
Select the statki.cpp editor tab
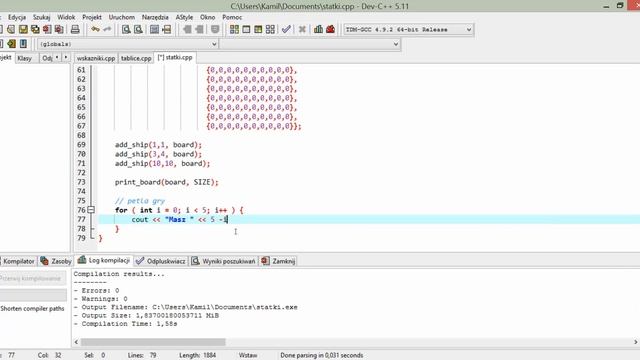click(x=175, y=58)
